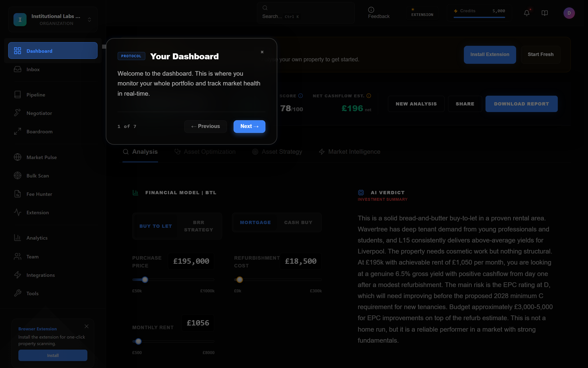The image size is (588, 368).
Task: Click the Refurbishment Cost slider handle
Action: [239, 280]
